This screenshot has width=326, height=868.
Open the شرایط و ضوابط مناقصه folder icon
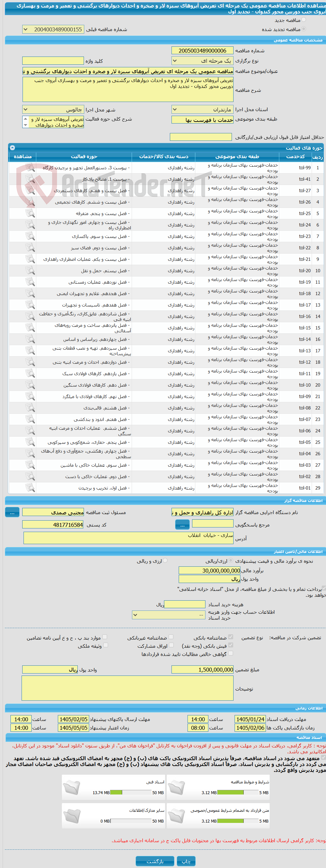(x=176, y=787)
